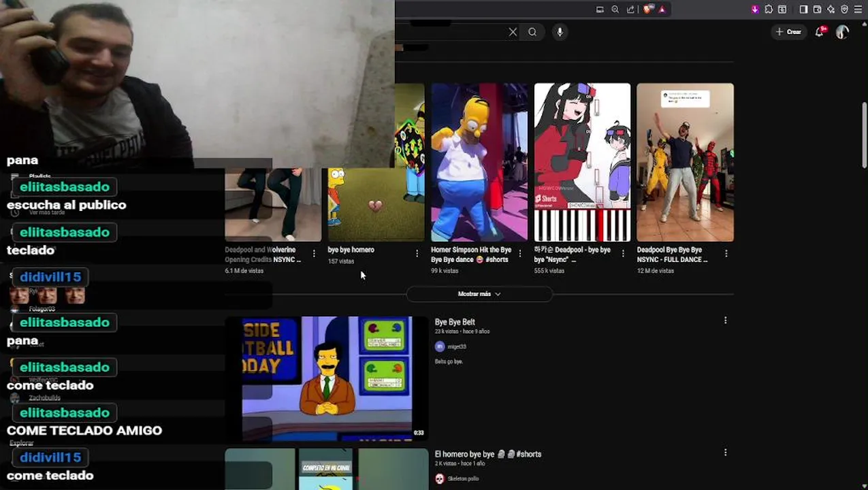Play the Homer Simpson dancing short thumbnail

pos(479,162)
